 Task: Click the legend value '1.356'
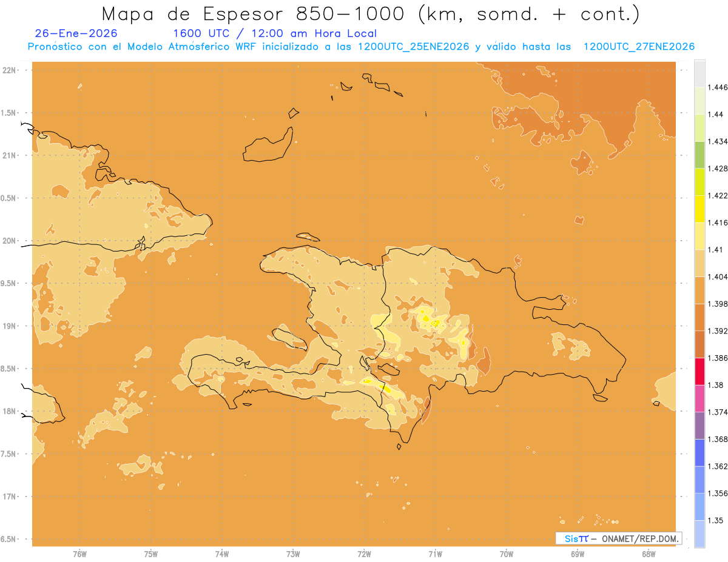coord(718,493)
